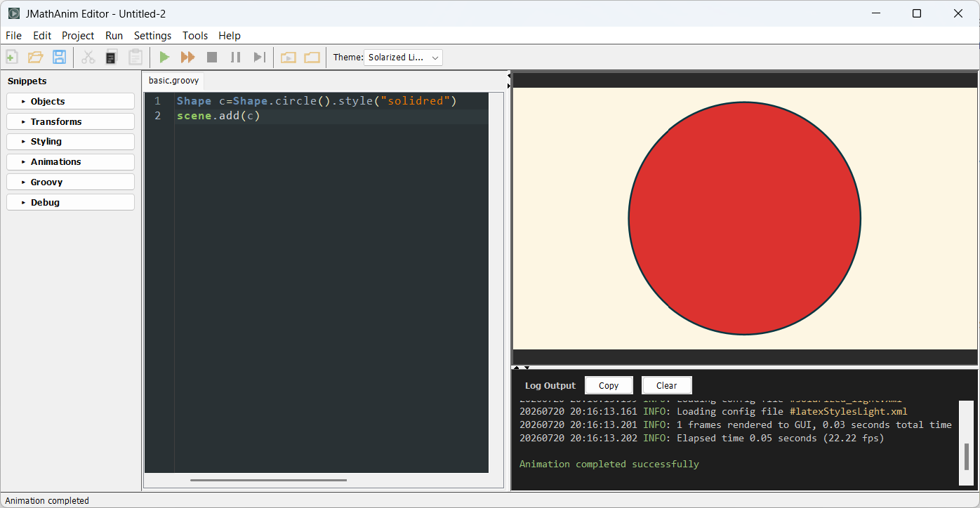Open the Run menu
980x508 pixels.
[114, 36]
